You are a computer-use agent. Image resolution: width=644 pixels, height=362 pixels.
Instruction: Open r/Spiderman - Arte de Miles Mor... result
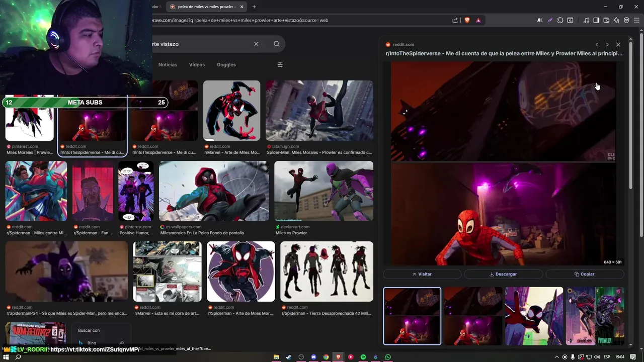pyautogui.click(x=241, y=271)
